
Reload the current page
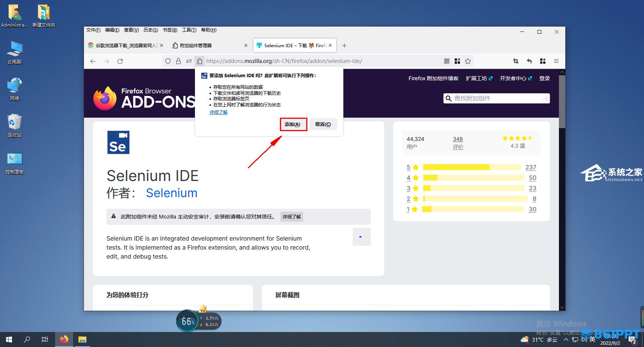(x=120, y=61)
